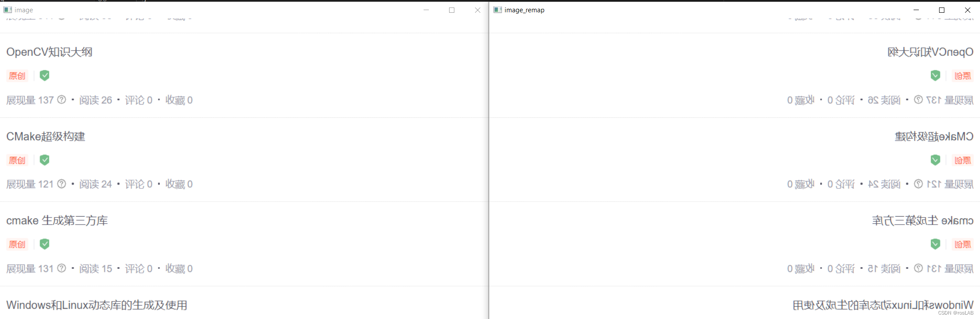980x319 pixels.
Task: Click the 原创 badge under CMake超级构建 in image window
Action: tap(17, 160)
